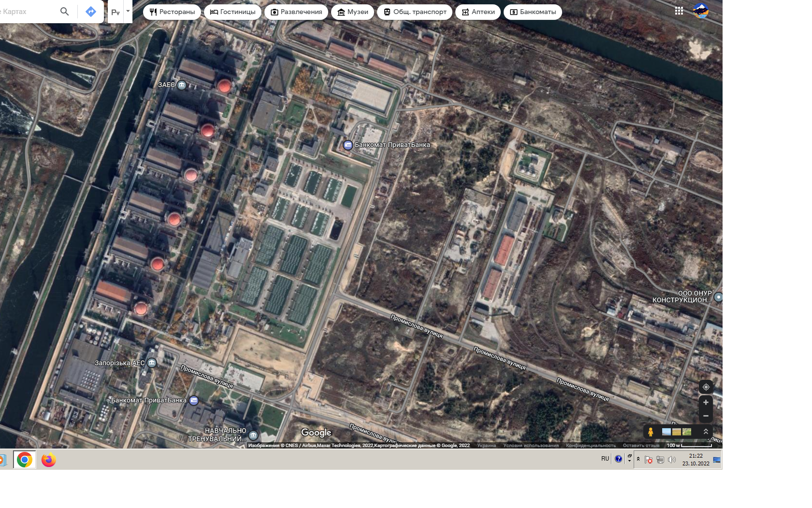The height and width of the screenshot is (508, 812).
Task: Open directions with the blue arrow icon
Action: [x=90, y=11]
